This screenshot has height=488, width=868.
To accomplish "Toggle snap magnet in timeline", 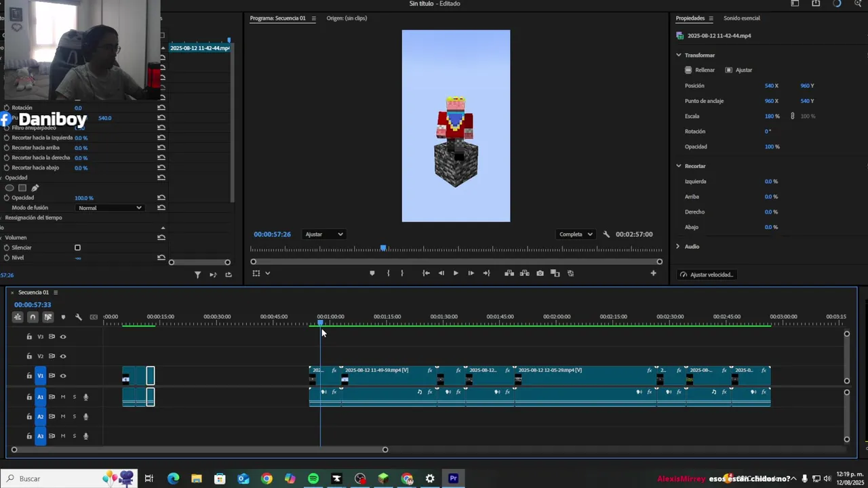I will pos(33,317).
